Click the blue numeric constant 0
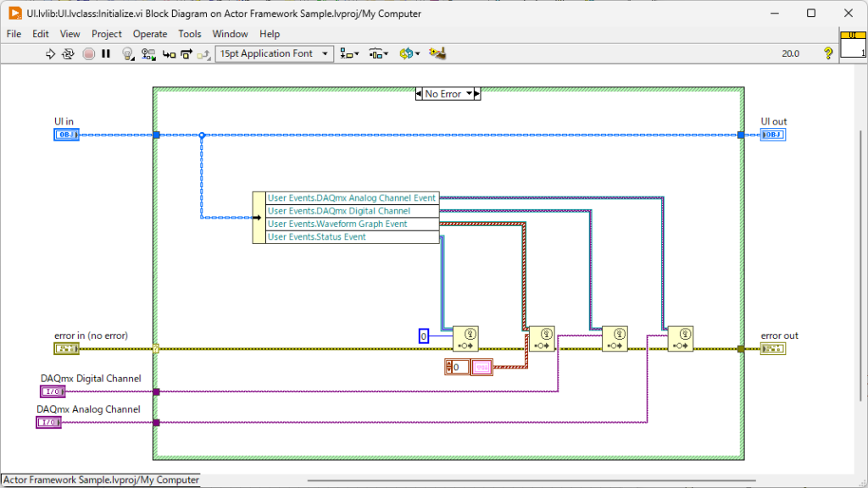This screenshot has width=868, height=488. tap(424, 335)
